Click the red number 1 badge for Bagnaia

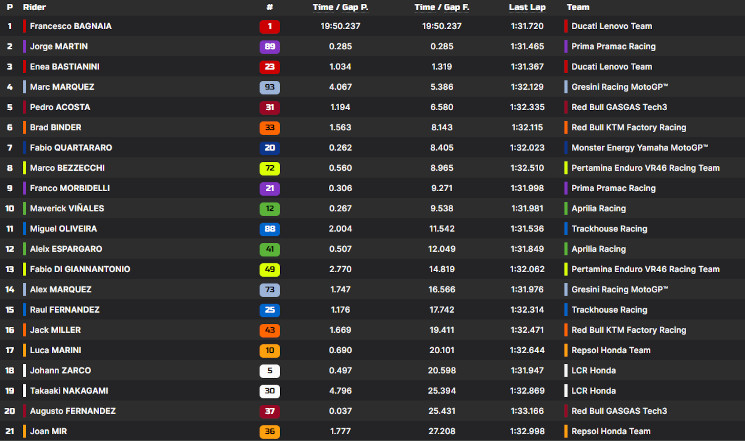pos(269,27)
